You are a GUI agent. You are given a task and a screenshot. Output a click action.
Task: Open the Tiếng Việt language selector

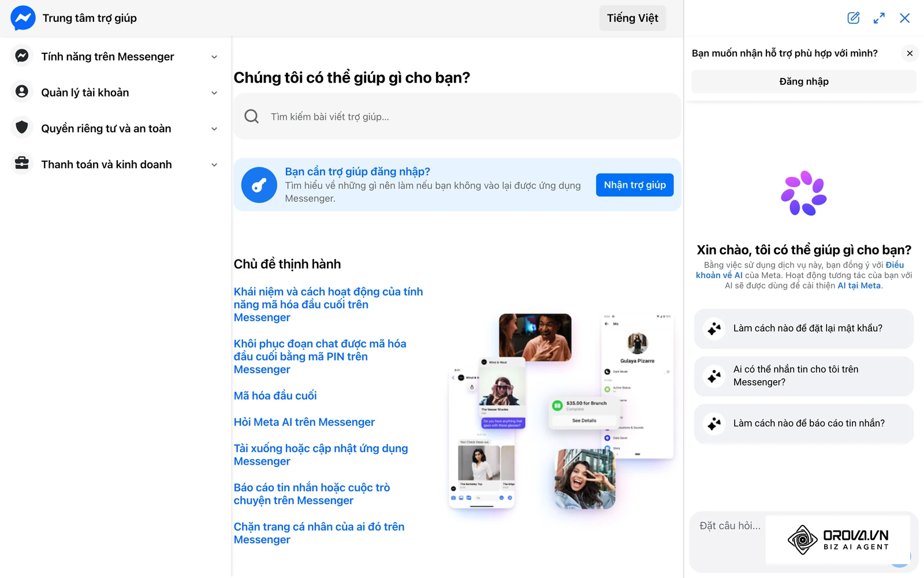click(x=632, y=18)
